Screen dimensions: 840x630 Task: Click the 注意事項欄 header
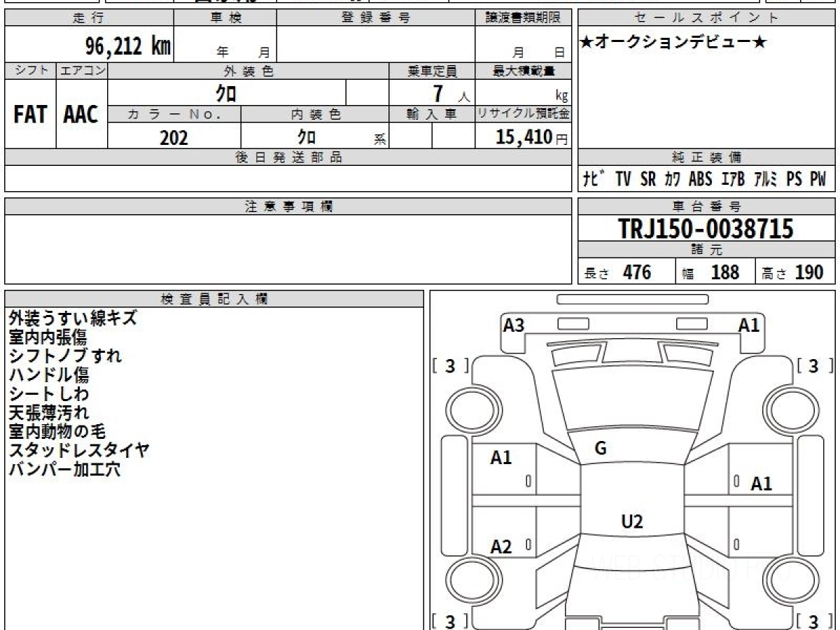coord(288,206)
